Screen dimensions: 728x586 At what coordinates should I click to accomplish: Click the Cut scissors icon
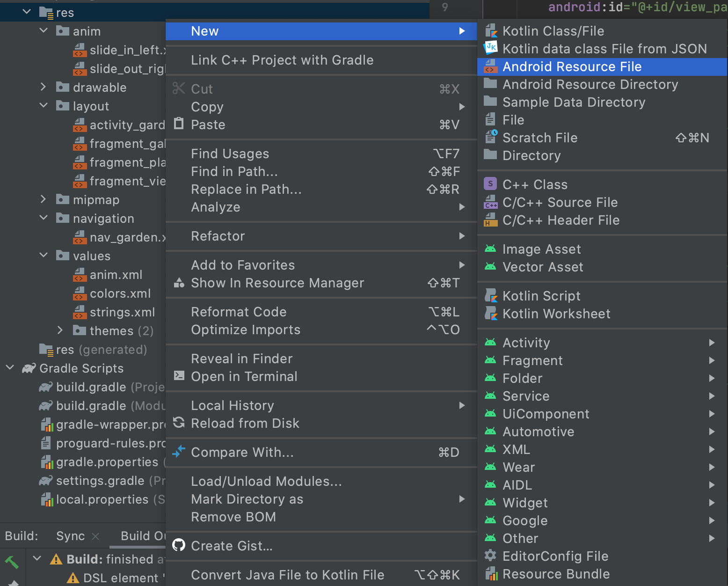point(179,88)
